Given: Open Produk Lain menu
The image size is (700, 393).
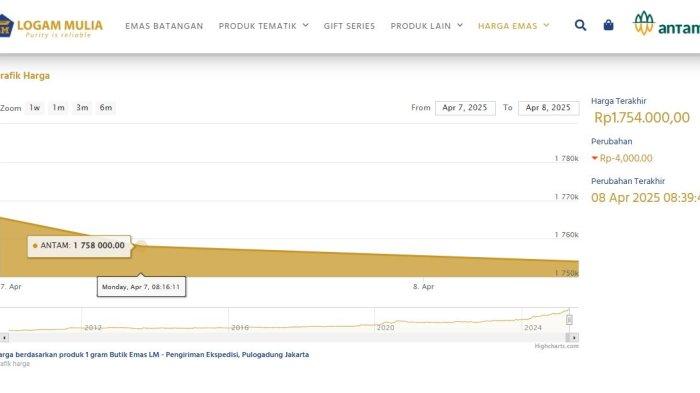Looking at the screenshot, I should point(421,26).
